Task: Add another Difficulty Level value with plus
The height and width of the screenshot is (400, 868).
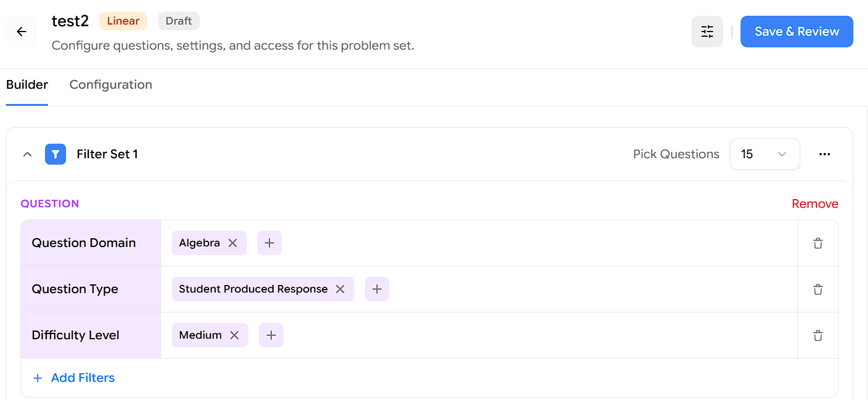Action: point(271,335)
